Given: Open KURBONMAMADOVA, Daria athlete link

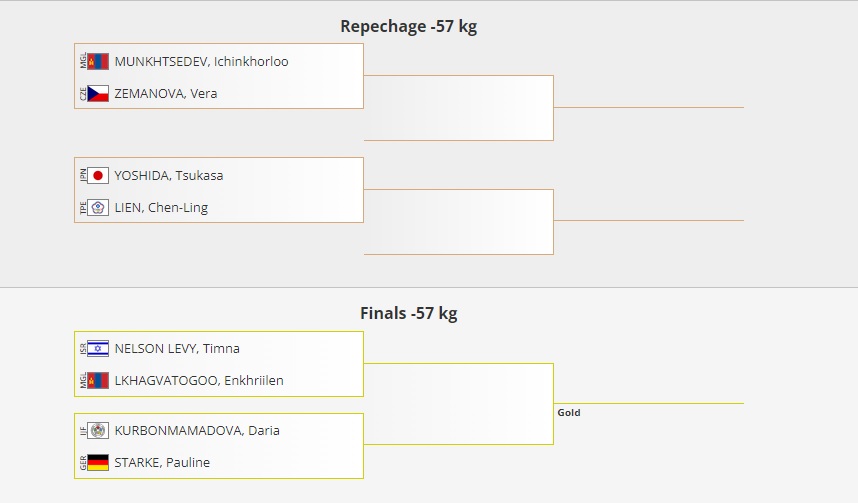Looking at the screenshot, I should (197, 431).
